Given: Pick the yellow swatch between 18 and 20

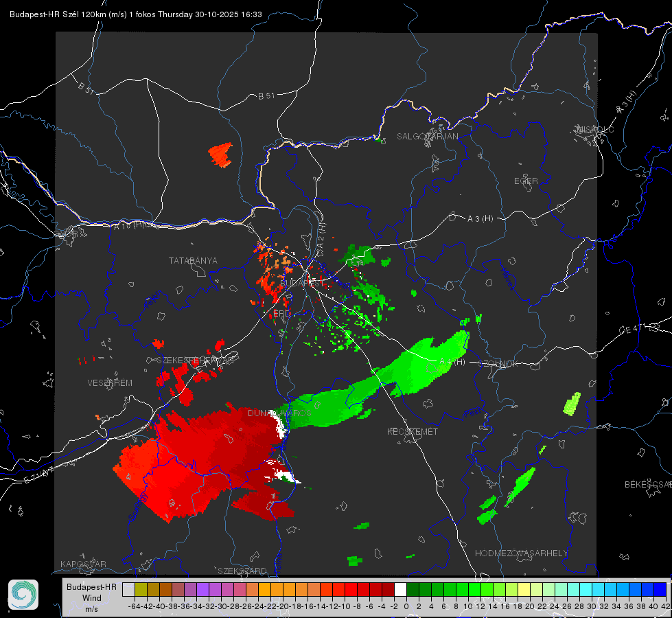Looking at the screenshot, I should click(x=524, y=589).
